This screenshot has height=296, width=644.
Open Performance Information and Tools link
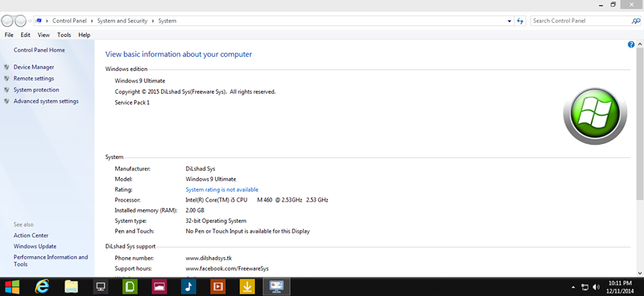(50, 261)
